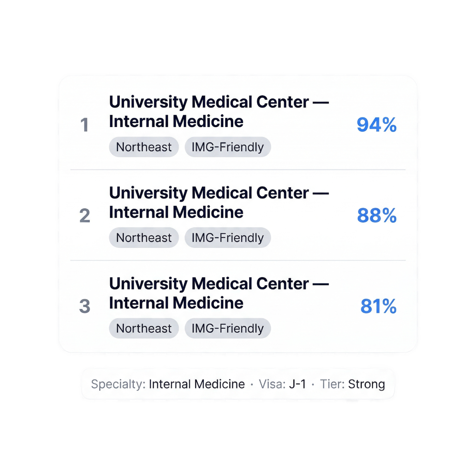Click the 81% match score
476x476 pixels.
click(378, 306)
